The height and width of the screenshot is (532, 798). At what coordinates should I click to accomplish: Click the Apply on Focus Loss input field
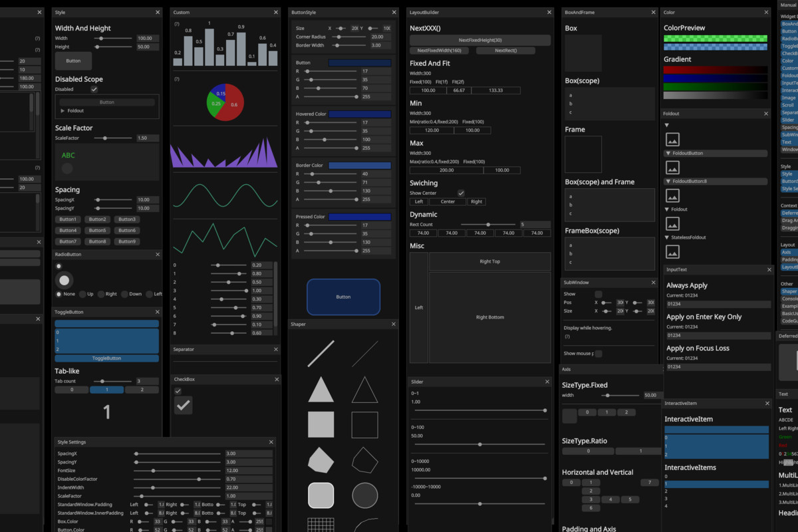[718, 366]
